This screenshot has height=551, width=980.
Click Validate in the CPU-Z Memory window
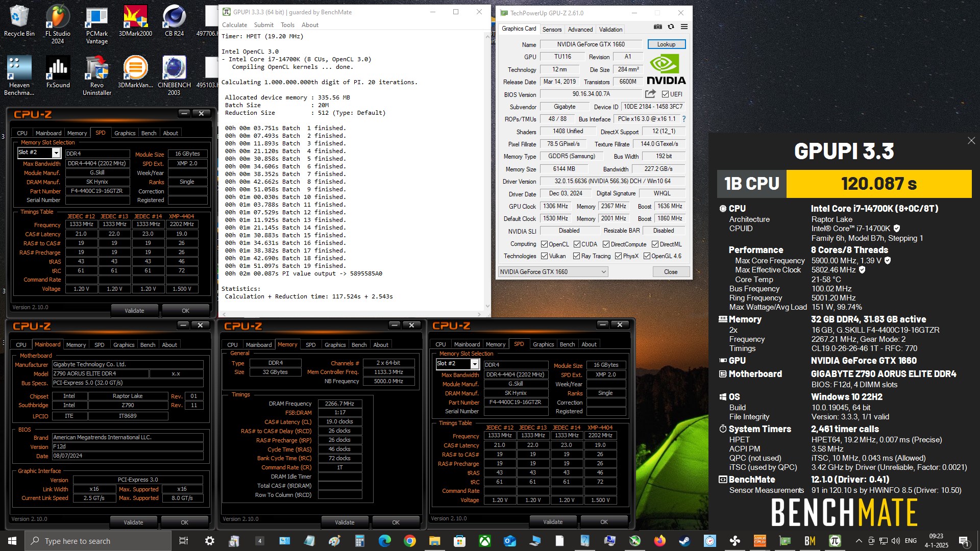pyautogui.click(x=345, y=522)
